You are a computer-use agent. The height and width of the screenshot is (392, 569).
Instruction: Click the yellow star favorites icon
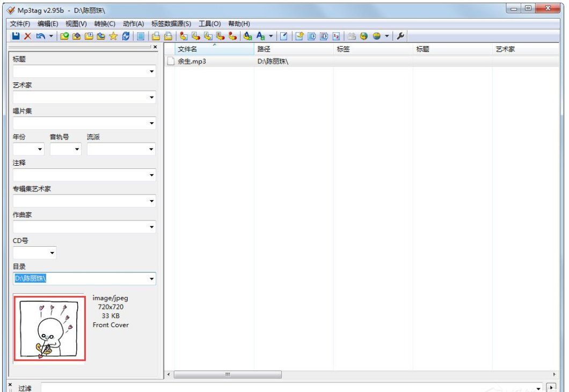pos(113,36)
